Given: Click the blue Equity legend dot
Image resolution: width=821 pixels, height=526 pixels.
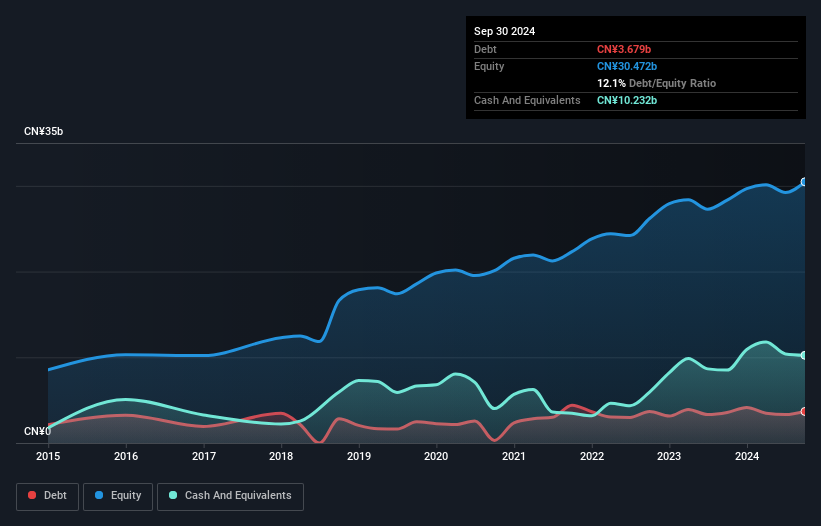Looking at the screenshot, I should [99, 495].
